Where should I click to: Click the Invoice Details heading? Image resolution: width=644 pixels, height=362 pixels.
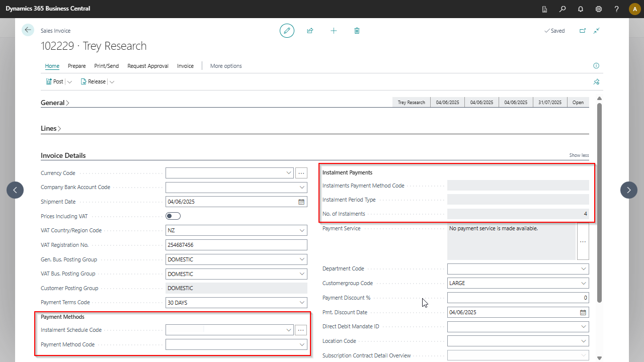(63, 155)
